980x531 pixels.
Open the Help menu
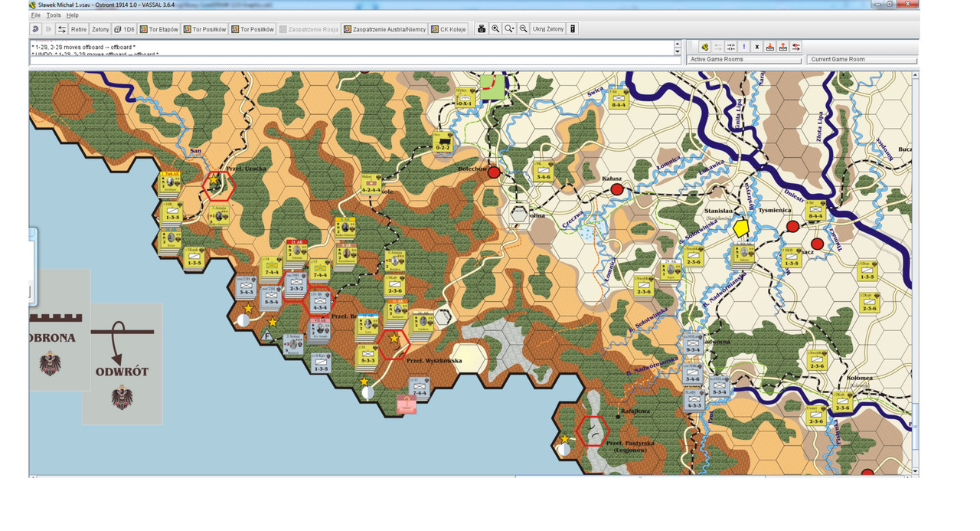click(72, 15)
